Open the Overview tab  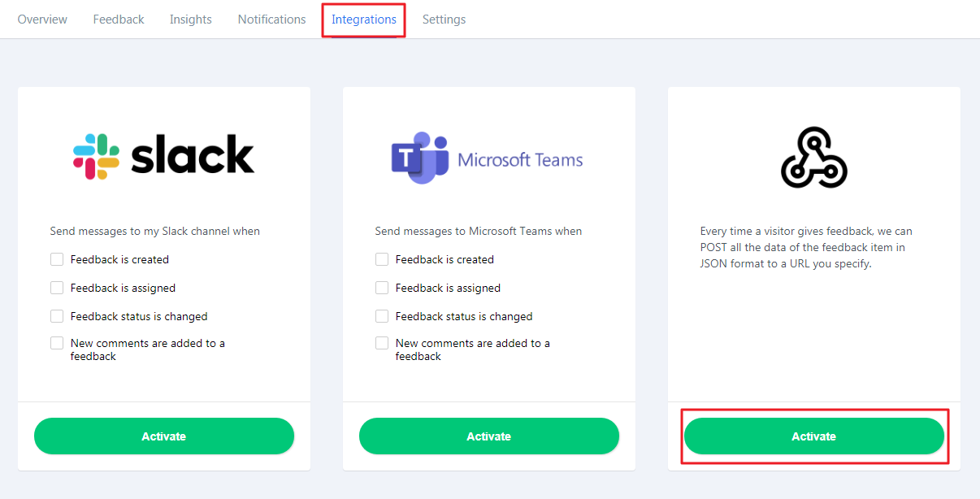[x=42, y=20]
